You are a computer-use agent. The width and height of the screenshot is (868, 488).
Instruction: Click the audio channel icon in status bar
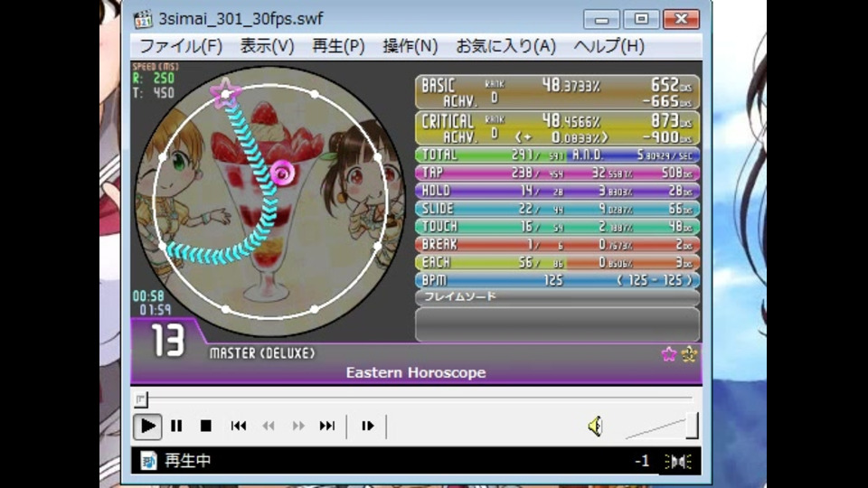coord(678,462)
